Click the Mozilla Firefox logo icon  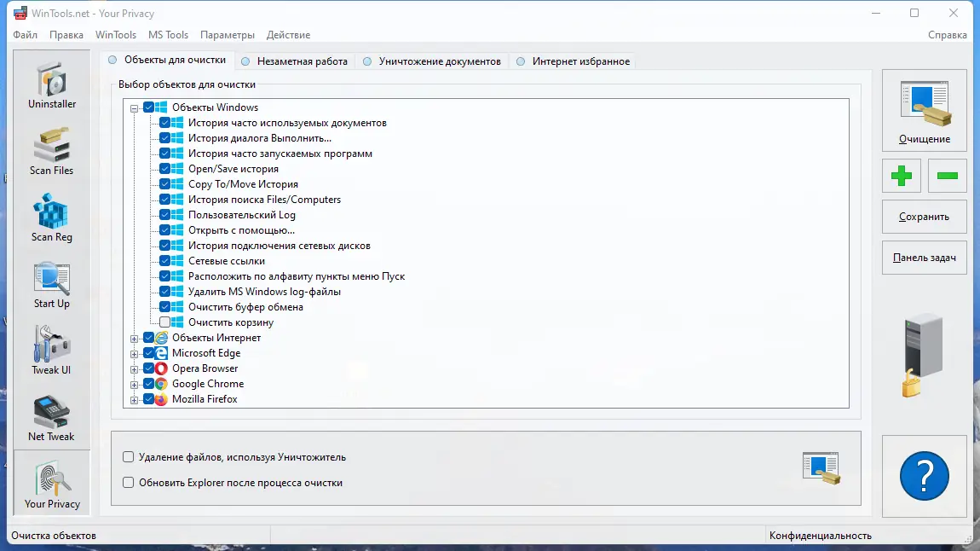[161, 399]
